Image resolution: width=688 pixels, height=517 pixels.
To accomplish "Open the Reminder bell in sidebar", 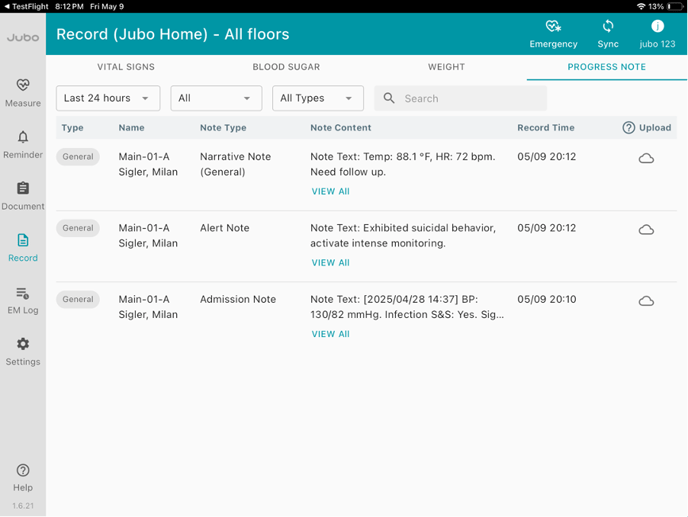I will point(23,145).
